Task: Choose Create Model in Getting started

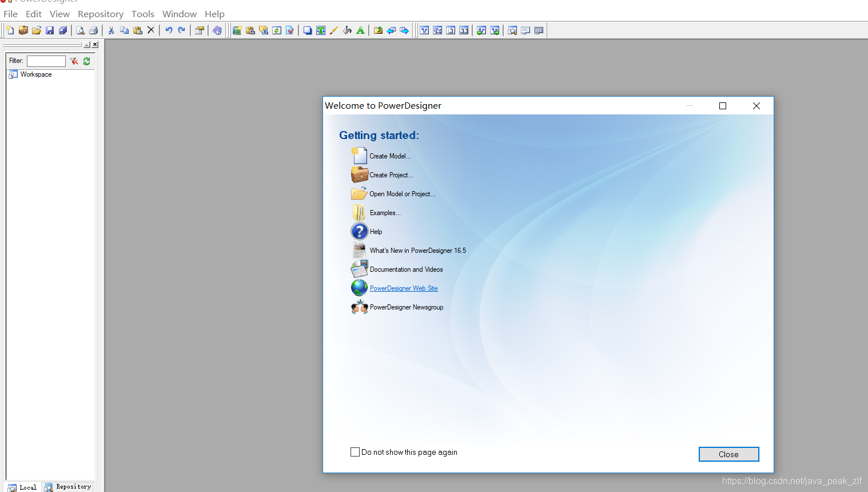Action: point(390,156)
